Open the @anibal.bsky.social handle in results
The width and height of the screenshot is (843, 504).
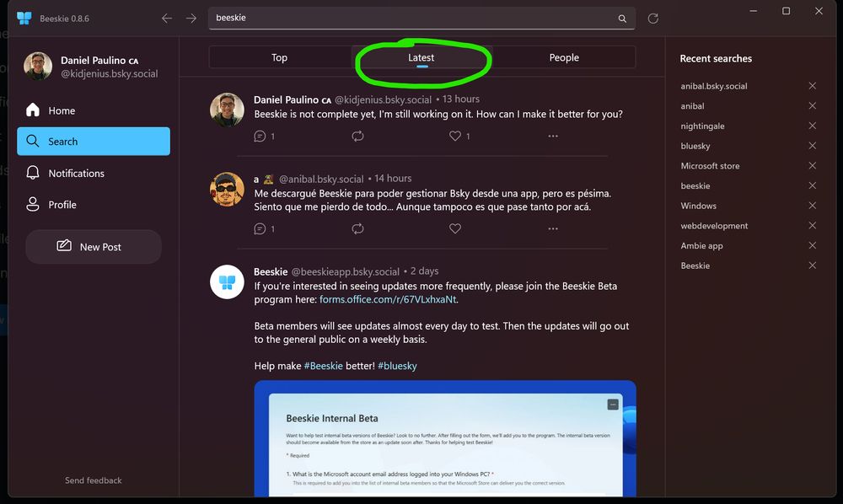coord(321,179)
